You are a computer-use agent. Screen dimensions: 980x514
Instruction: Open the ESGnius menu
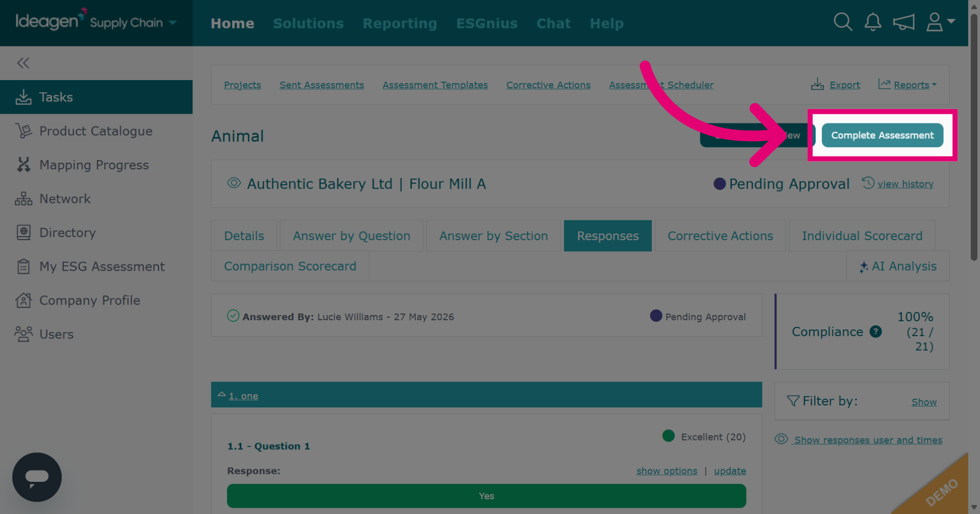[x=486, y=23]
